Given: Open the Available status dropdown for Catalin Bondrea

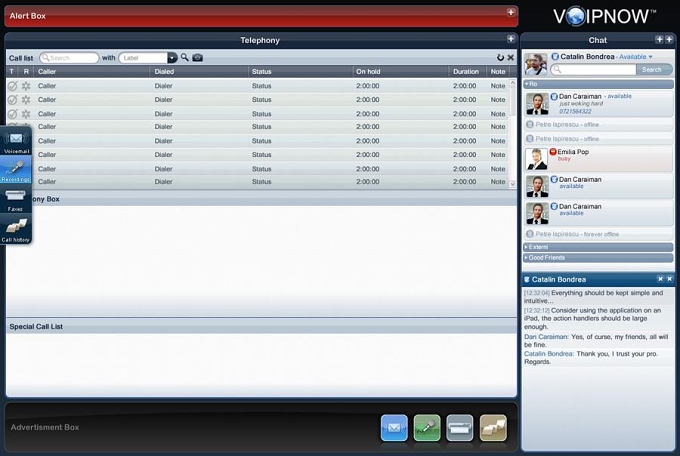Looking at the screenshot, I should pos(635,57).
